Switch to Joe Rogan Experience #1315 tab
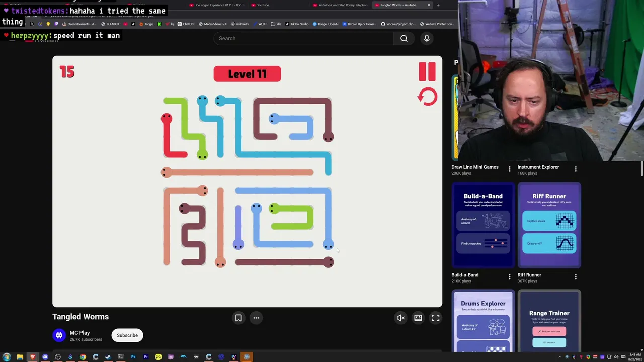This screenshot has height=362, width=644. (x=217, y=5)
